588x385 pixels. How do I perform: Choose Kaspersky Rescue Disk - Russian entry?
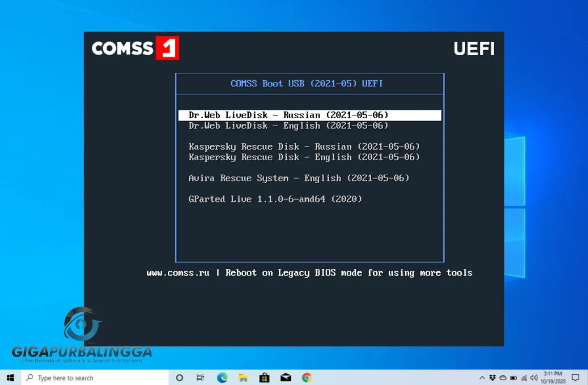tap(304, 146)
